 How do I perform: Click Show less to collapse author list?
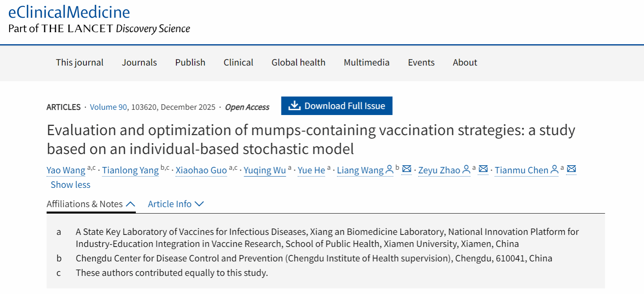point(70,185)
